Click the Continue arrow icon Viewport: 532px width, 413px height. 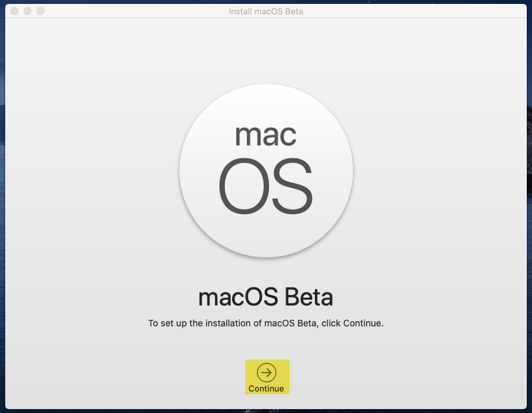[267, 373]
